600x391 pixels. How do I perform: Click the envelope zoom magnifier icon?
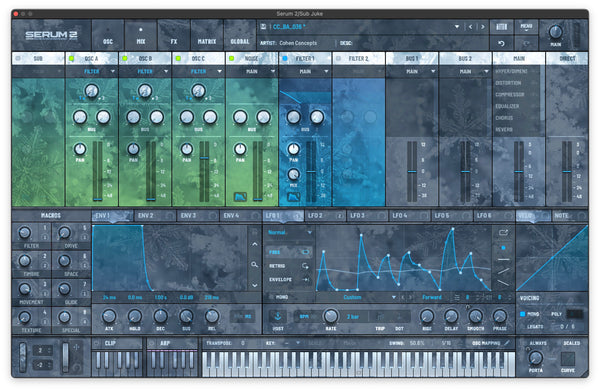tap(254, 264)
